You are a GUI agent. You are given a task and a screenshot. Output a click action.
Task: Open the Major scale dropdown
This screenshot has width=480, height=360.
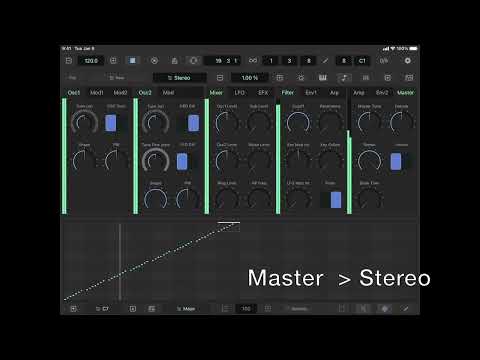click(186, 309)
